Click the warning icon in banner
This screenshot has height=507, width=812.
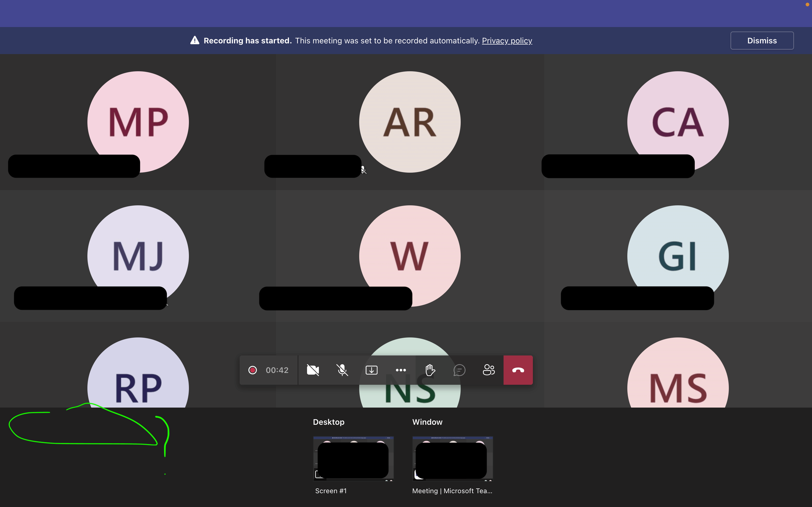click(195, 41)
